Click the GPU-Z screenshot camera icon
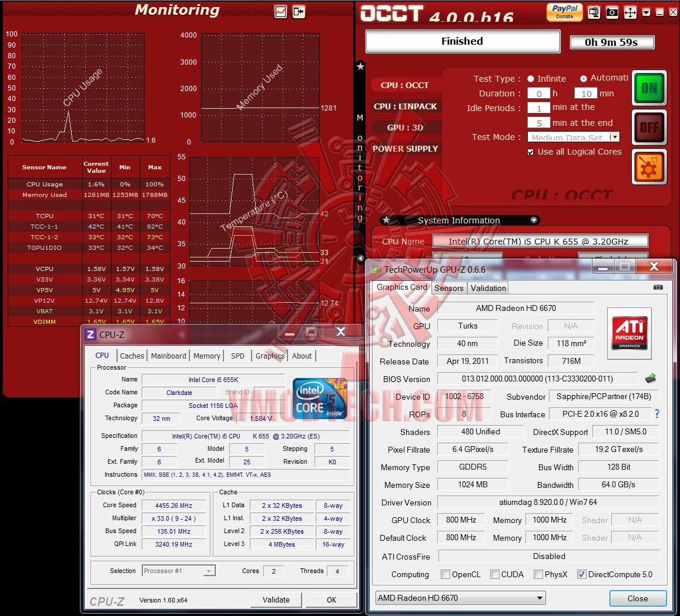This screenshot has width=680, height=616. click(658, 287)
